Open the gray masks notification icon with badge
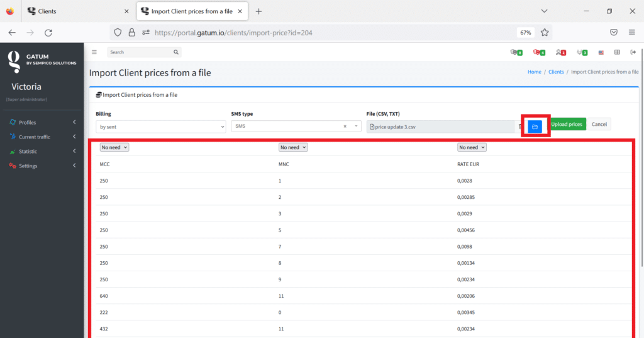This screenshot has height=338, width=644. (516, 52)
